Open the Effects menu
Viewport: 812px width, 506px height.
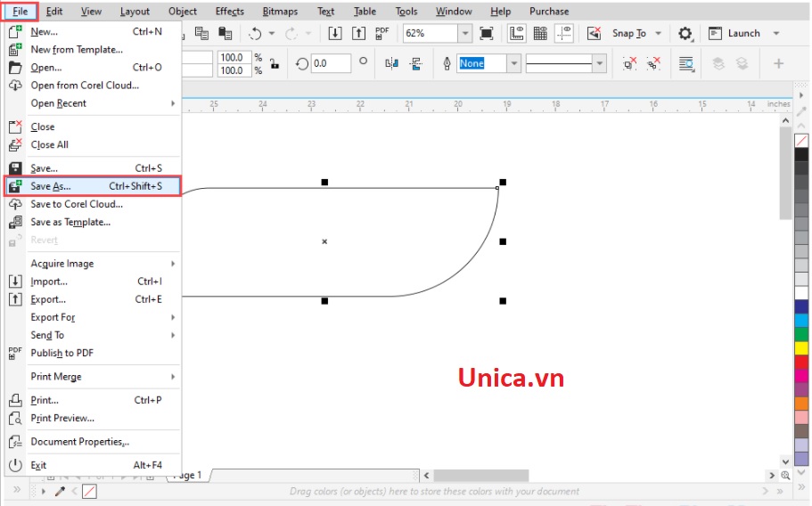coord(229,12)
